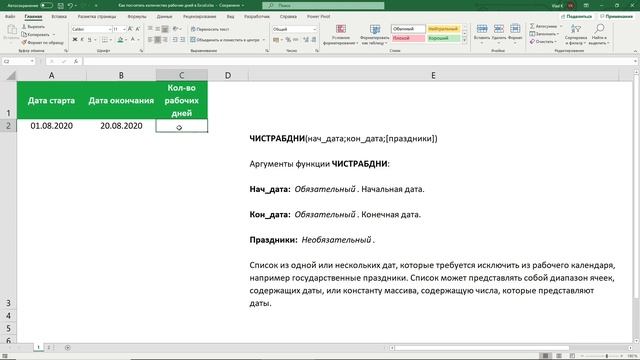Click the fill color bucket swatch
This screenshot has width=640, height=360.
[x=120, y=40]
